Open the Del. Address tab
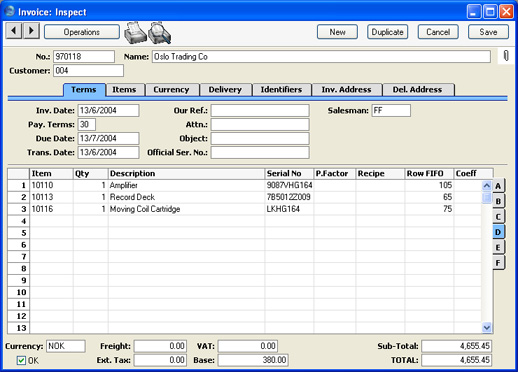 point(418,90)
